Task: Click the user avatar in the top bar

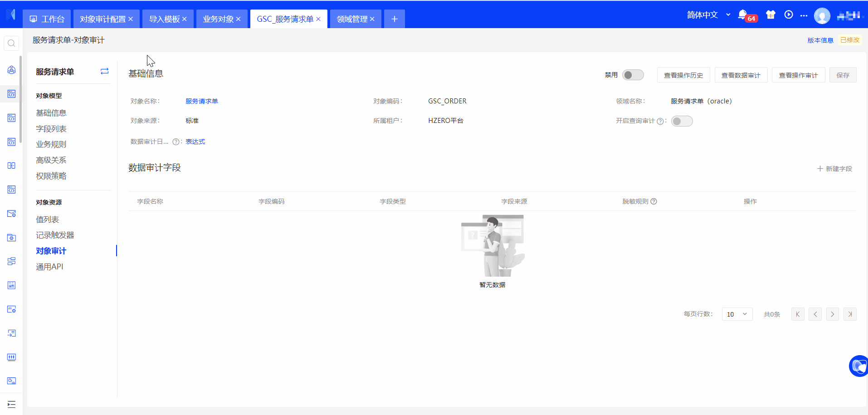Action: (x=822, y=16)
